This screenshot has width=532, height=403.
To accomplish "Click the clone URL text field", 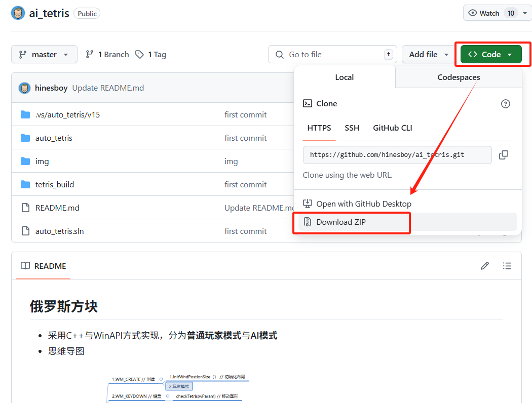I will (397, 155).
